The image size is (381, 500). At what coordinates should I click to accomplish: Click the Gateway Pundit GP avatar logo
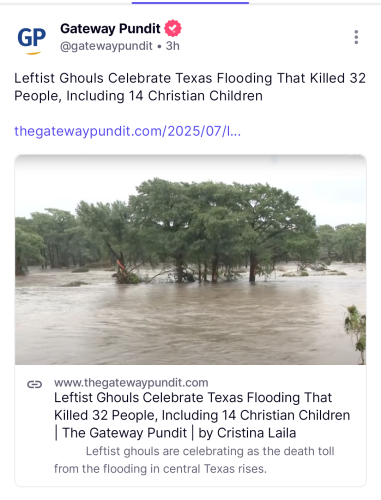pyautogui.click(x=32, y=39)
